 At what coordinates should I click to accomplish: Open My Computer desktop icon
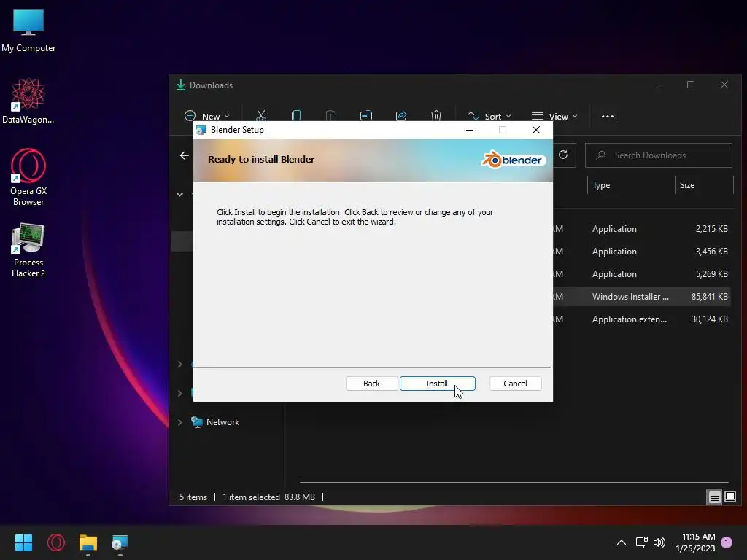(28, 30)
